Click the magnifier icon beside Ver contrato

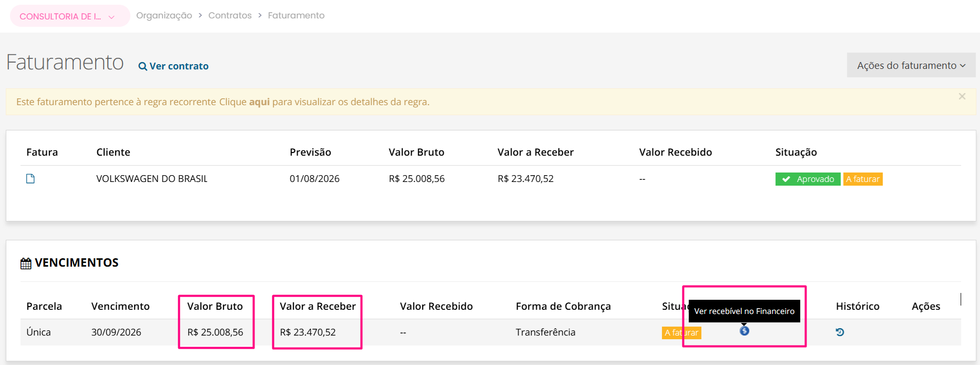142,66
